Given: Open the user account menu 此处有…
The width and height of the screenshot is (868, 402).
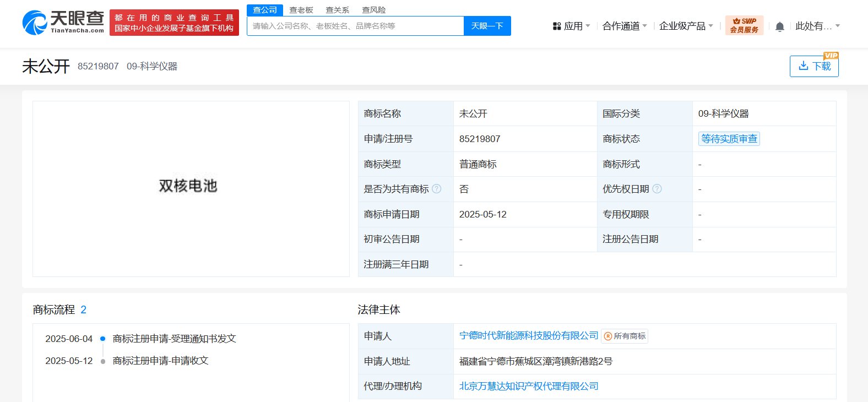Looking at the screenshot, I should click(x=817, y=26).
